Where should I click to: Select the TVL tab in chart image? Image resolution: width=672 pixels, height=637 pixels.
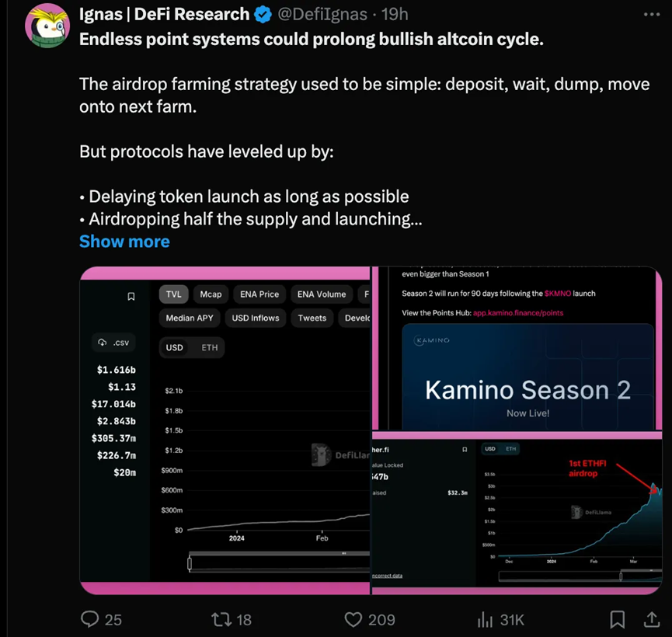point(173,294)
